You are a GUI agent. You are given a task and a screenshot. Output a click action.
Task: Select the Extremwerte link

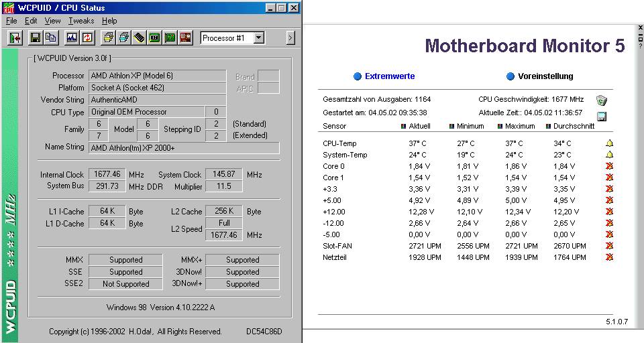tap(390, 76)
